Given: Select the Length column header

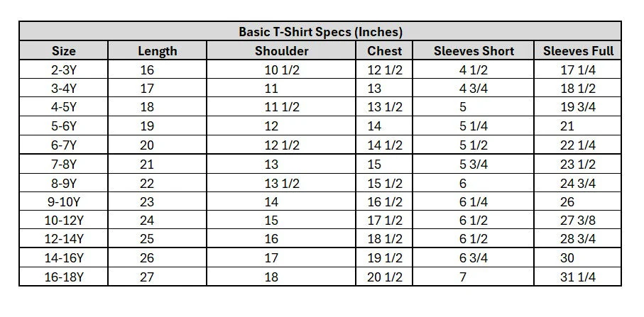Looking at the screenshot, I should [x=157, y=51].
